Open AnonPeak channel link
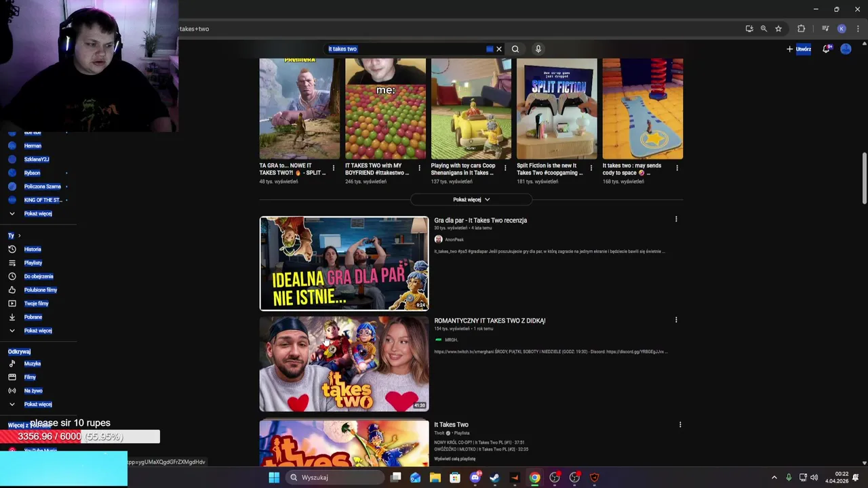This screenshot has height=488, width=868. tap(454, 239)
